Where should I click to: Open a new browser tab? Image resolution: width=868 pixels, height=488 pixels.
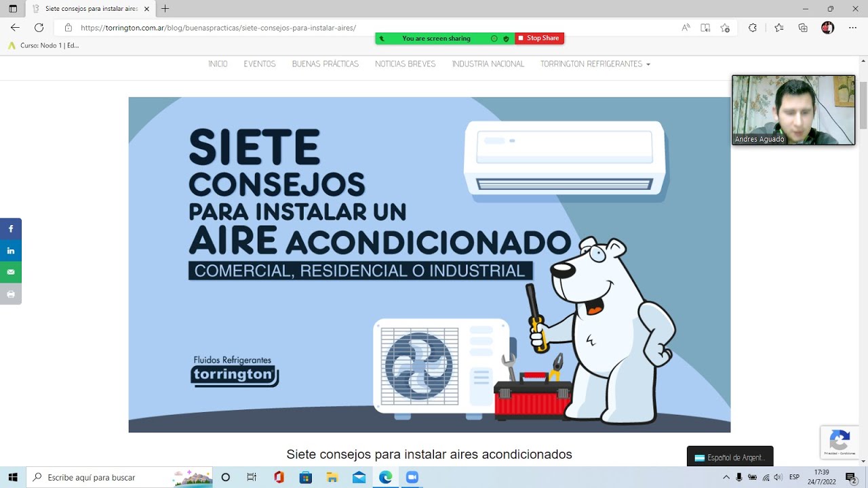point(165,9)
